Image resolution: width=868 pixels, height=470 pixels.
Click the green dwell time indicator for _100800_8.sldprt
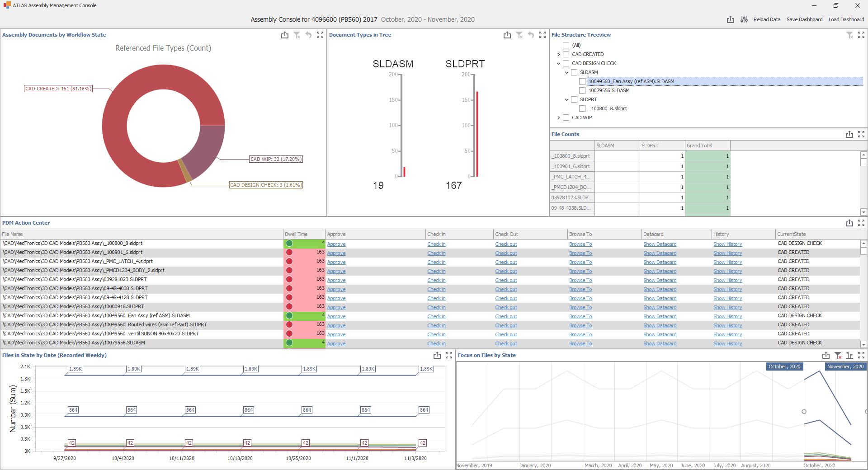click(x=289, y=243)
